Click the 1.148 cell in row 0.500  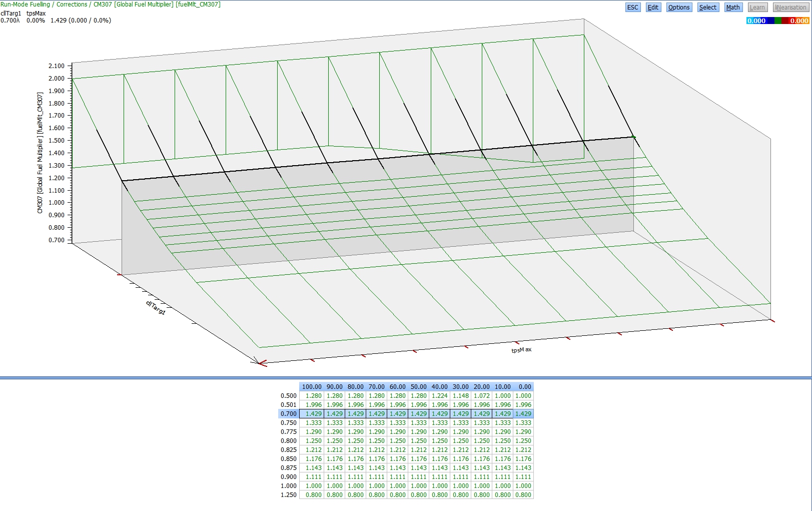[x=460, y=396]
